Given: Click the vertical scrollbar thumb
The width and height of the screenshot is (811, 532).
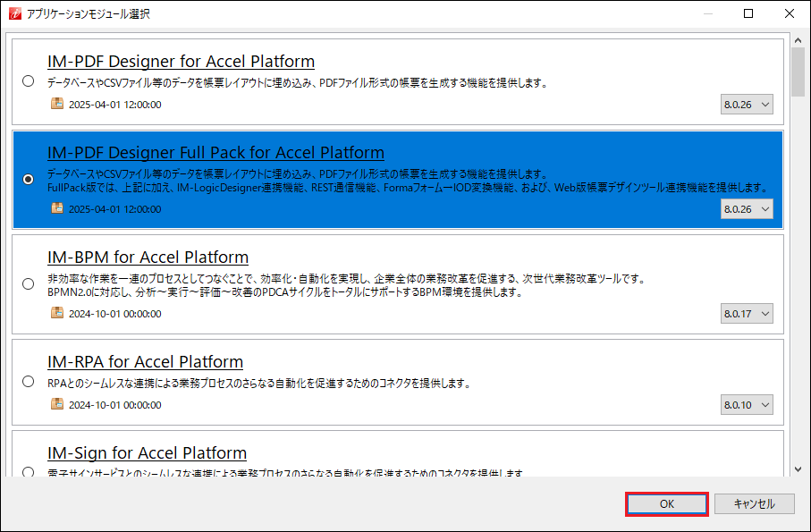Looking at the screenshot, I should coord(798,72).
